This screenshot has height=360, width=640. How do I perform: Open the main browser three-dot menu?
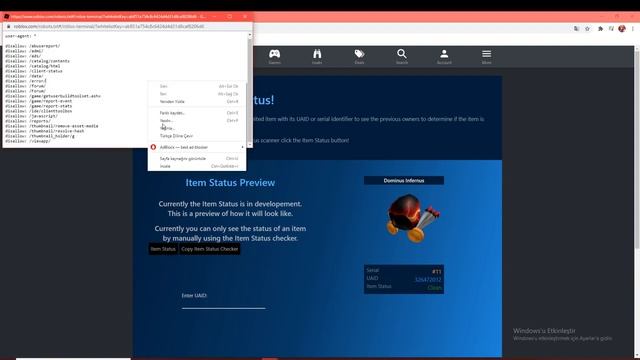(633, 29)
